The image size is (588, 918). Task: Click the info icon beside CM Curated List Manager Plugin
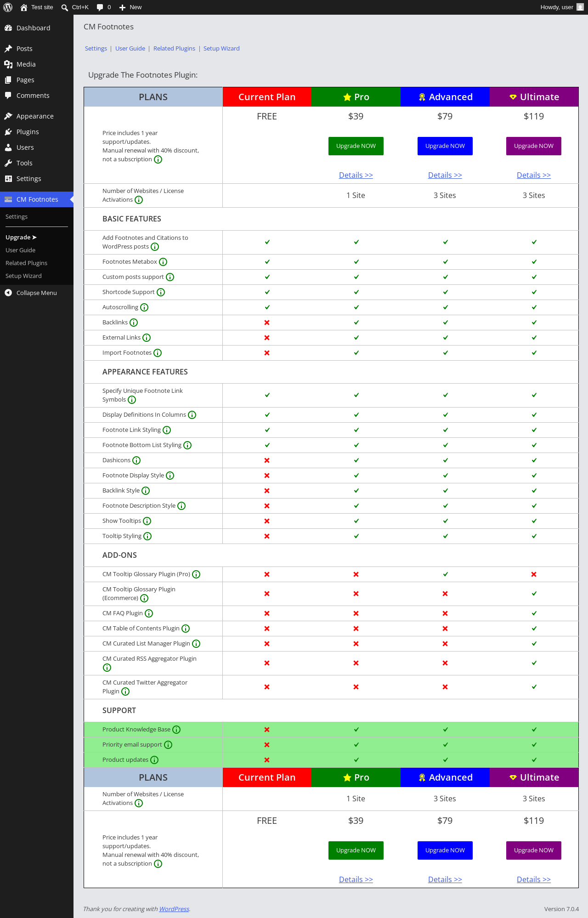pyautogui.click(x=196, y=644)
